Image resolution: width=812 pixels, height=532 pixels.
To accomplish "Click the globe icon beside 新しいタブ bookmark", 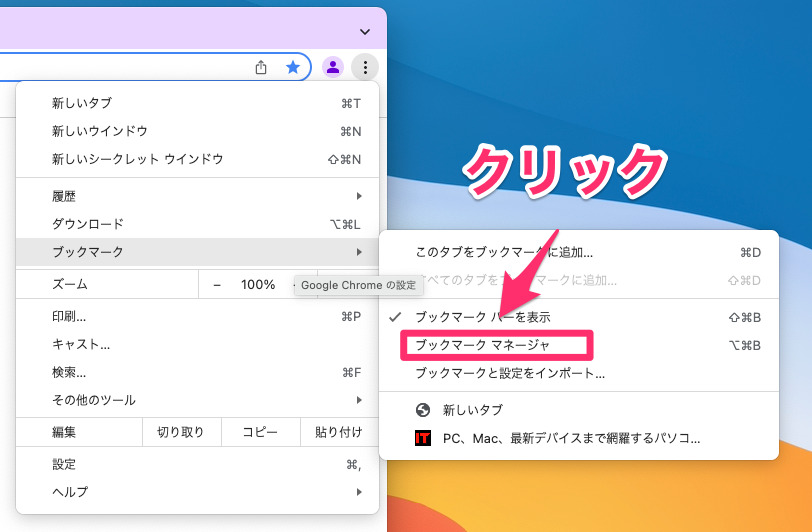I will coord(423,410).
